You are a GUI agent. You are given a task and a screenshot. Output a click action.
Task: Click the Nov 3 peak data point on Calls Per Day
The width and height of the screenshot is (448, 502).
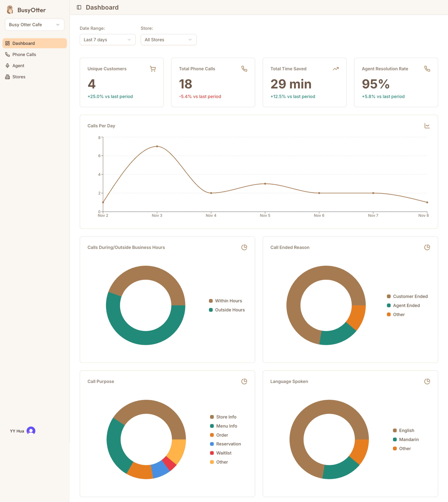coord(157,146)
